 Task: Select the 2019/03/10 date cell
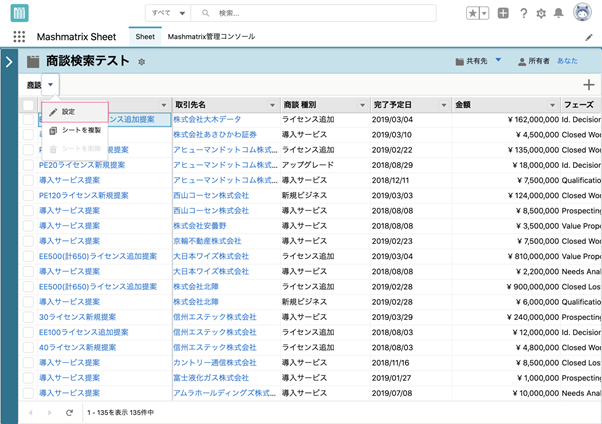(410, 134)
